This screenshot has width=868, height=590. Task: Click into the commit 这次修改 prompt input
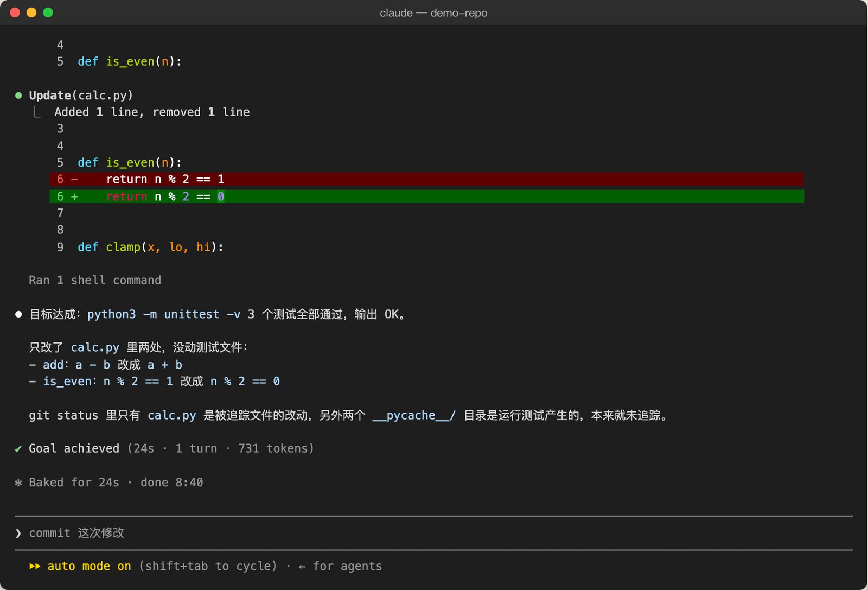(x=434, y=533)
